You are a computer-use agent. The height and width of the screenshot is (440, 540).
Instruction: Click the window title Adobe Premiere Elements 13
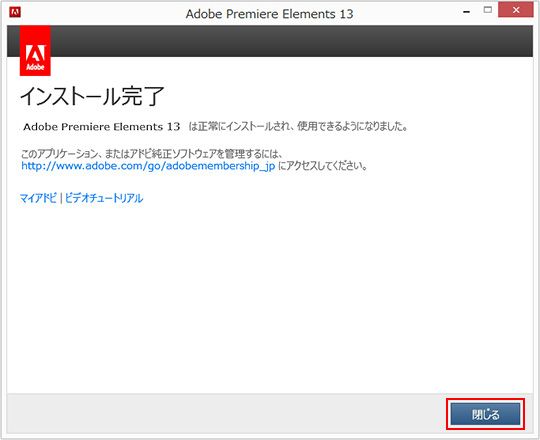tap(269, 14)
